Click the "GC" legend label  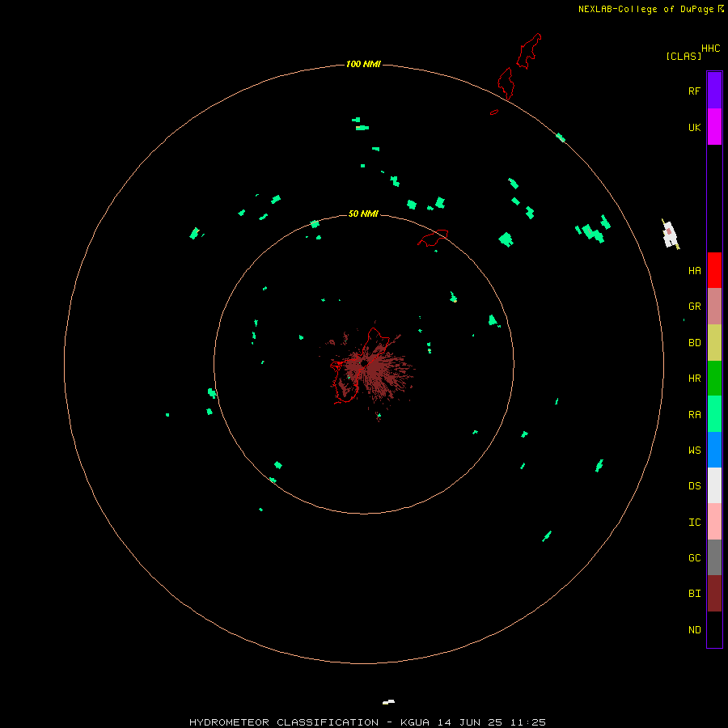[x=695, y=558]
